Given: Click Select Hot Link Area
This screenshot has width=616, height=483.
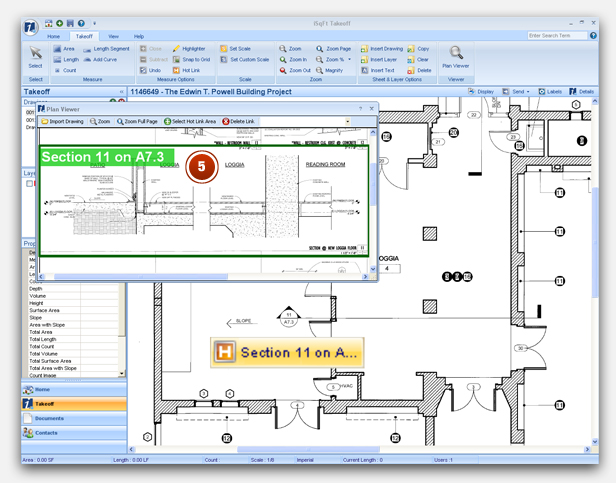Looking at the screenshot, I should (x=190, y=121).
